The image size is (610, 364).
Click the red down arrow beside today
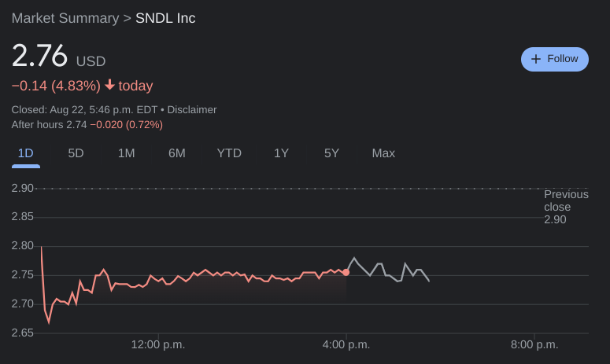tap(109, 85)
